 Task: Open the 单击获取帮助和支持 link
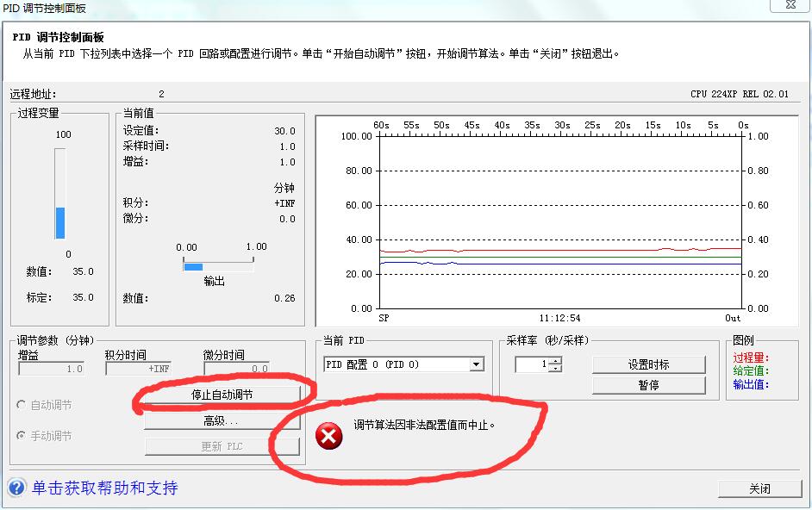105,488
